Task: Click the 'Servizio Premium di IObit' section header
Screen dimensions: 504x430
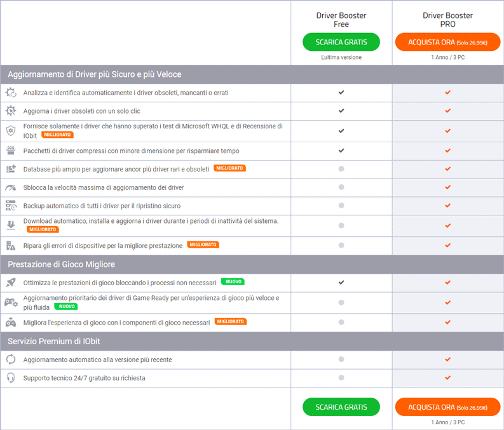Action: click(x=53, y=341)
